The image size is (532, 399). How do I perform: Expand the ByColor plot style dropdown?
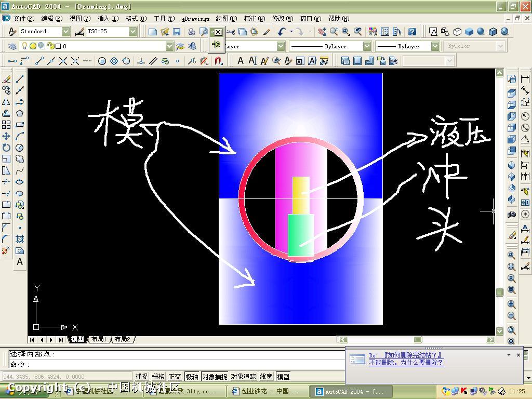pos(500,46)
